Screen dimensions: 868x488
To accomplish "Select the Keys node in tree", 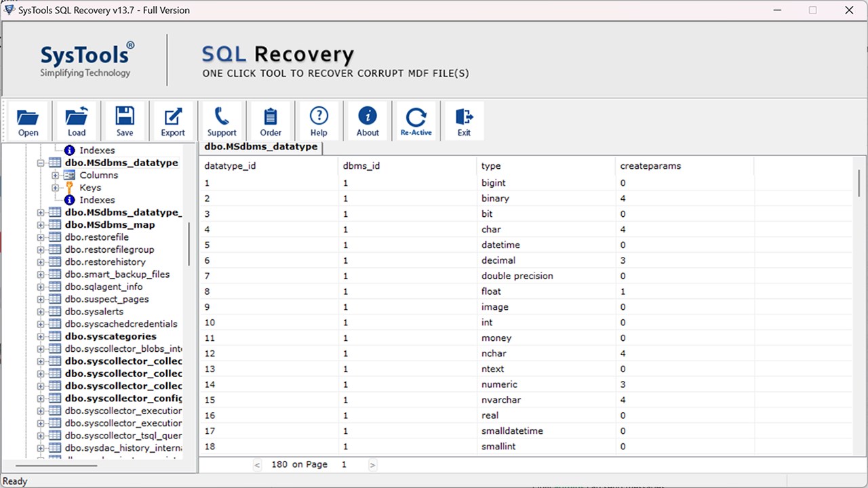I will point(90,188).
